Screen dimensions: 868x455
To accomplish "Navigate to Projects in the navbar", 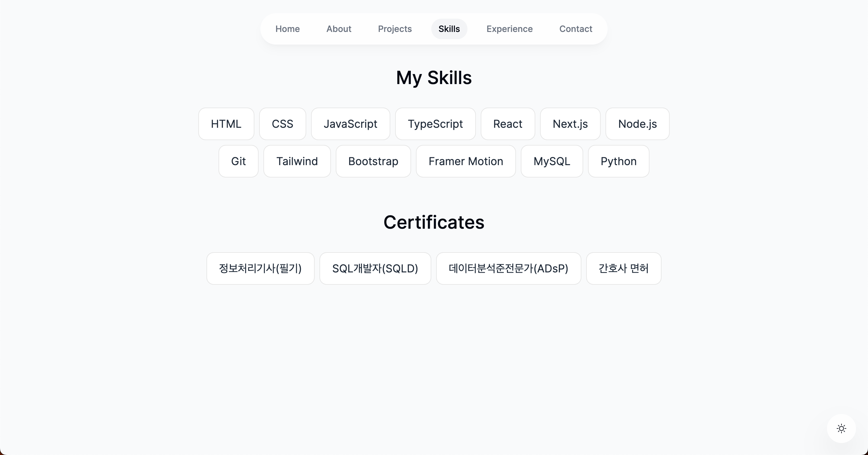I will pos(395,29).
